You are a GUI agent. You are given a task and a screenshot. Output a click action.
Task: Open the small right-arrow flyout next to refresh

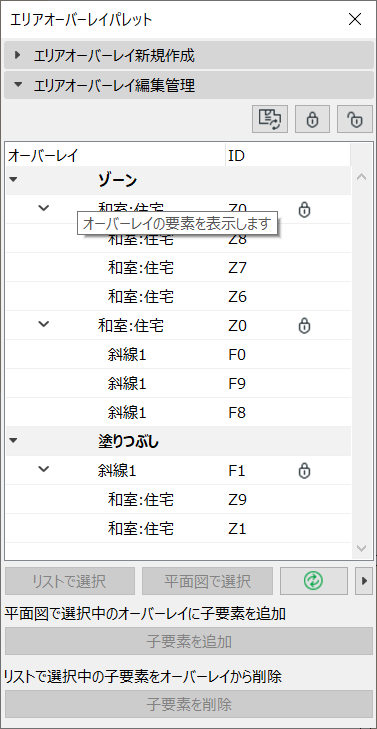point(364,581)
